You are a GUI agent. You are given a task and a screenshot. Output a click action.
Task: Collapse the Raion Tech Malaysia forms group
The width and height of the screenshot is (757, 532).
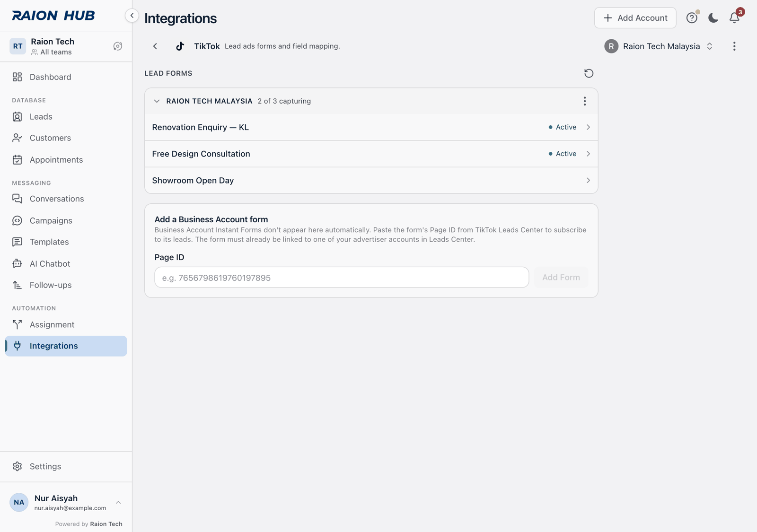[157, 101]
